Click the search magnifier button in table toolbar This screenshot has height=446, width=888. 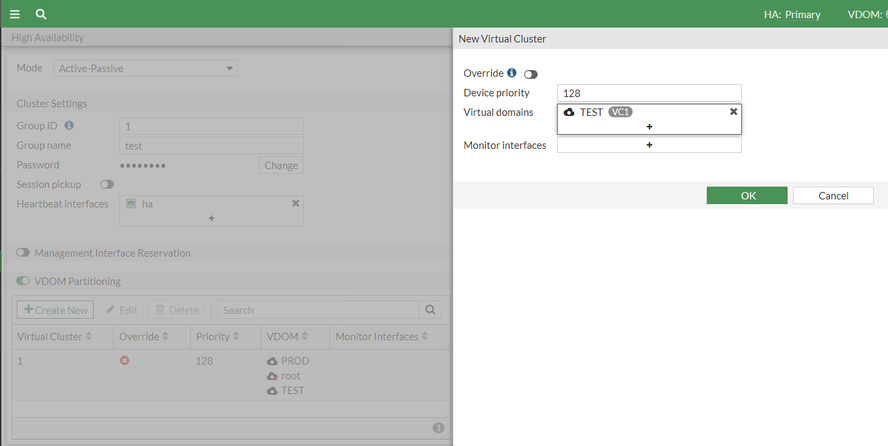pos(430,310)
